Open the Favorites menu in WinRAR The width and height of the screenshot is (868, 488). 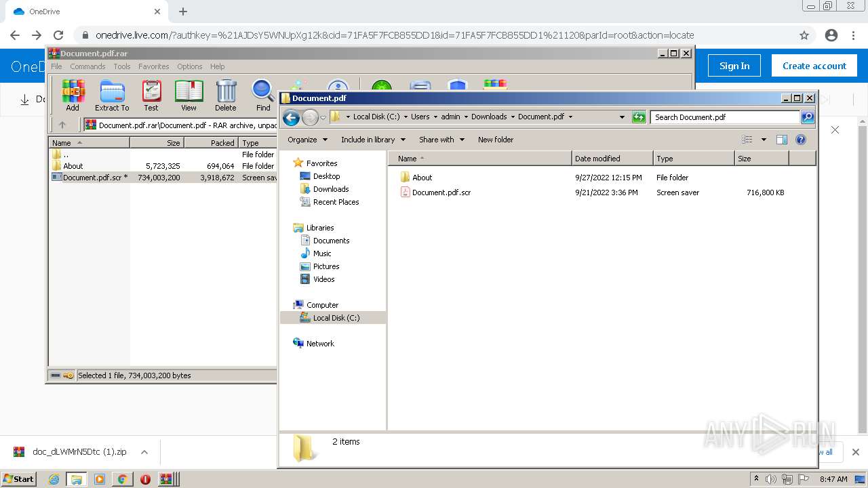[154, 66]
